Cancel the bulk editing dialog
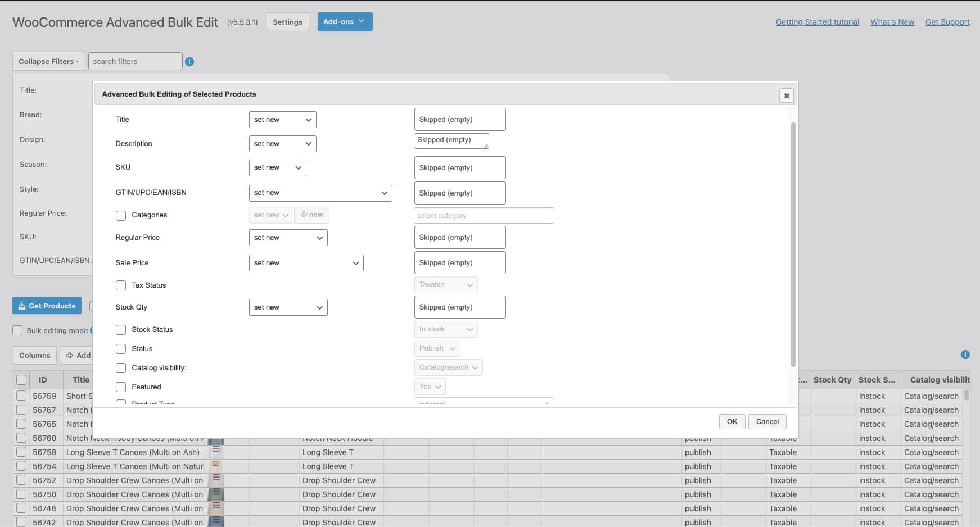Image resolution: width=980 pixels, height=527 pixels. click(x=767, y=421)
